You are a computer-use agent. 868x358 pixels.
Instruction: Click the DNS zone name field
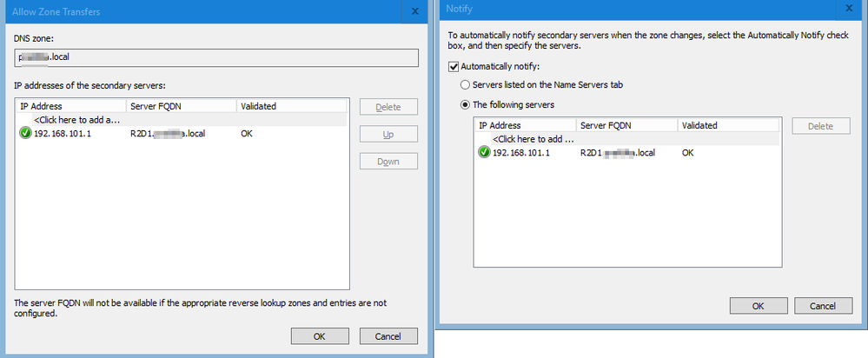[215, 58]
